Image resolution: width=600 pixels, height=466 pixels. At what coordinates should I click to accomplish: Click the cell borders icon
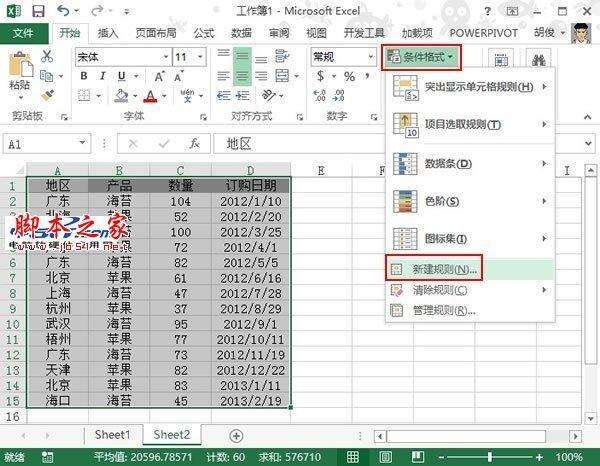[84, 95]
